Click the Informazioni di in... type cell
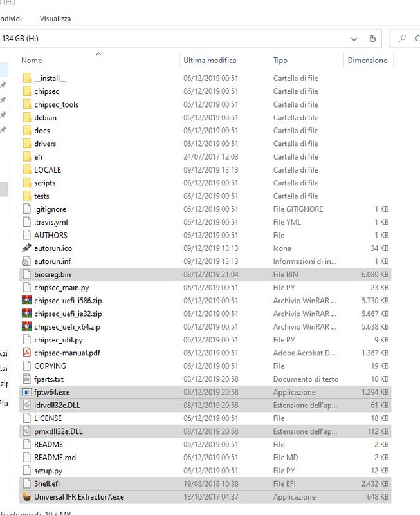This screenshot has width=420, height=515. coord(304,261)
